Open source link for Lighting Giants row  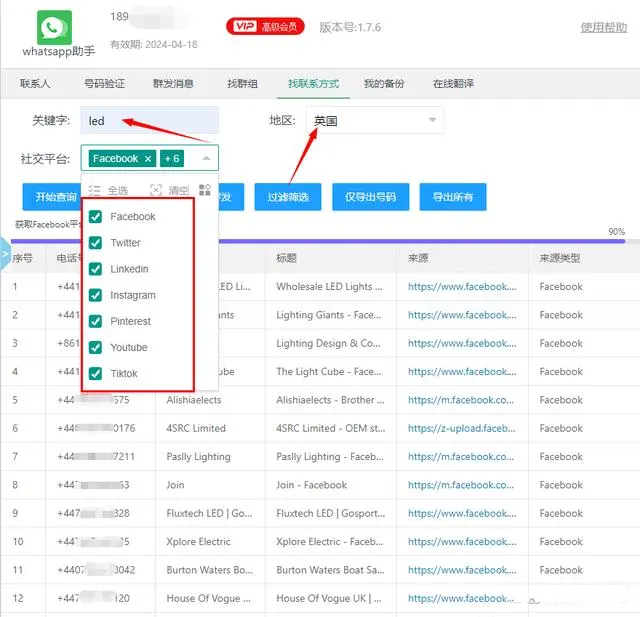point(462,315)
